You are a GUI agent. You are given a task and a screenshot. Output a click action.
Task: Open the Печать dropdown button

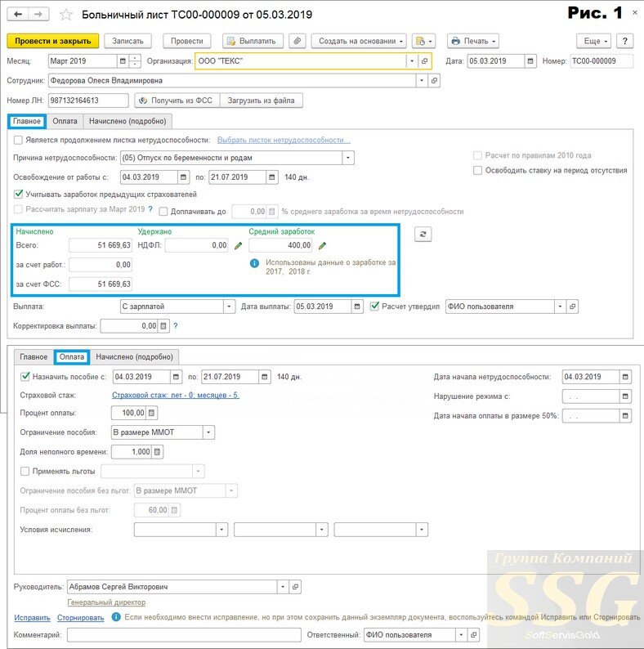coord(473,41)
